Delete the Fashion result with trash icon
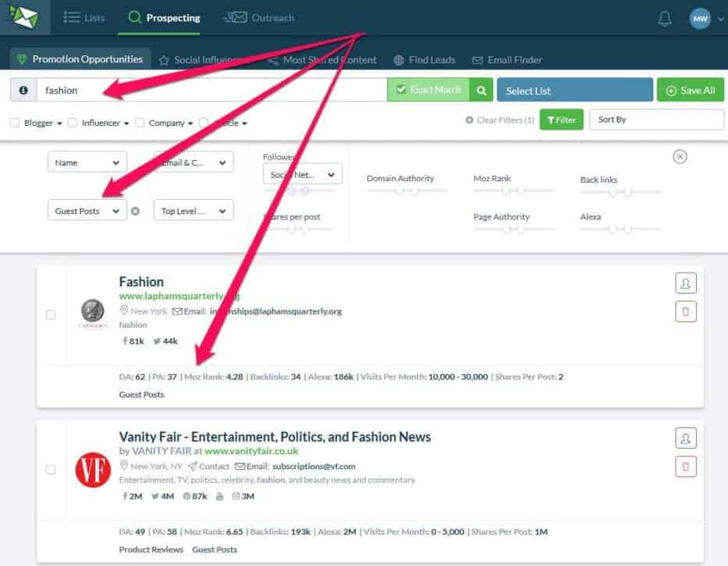This screenshot has height=566, width=728. click(685, 311)
